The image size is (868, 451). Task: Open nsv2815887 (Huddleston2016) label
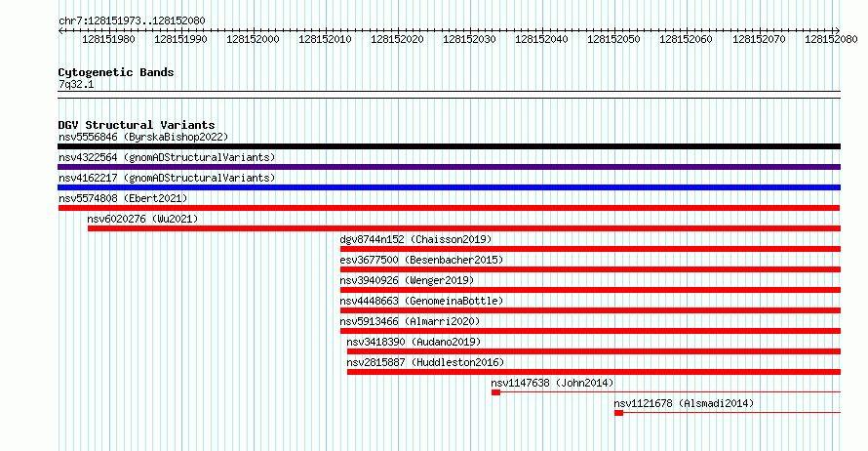(425, 362)
